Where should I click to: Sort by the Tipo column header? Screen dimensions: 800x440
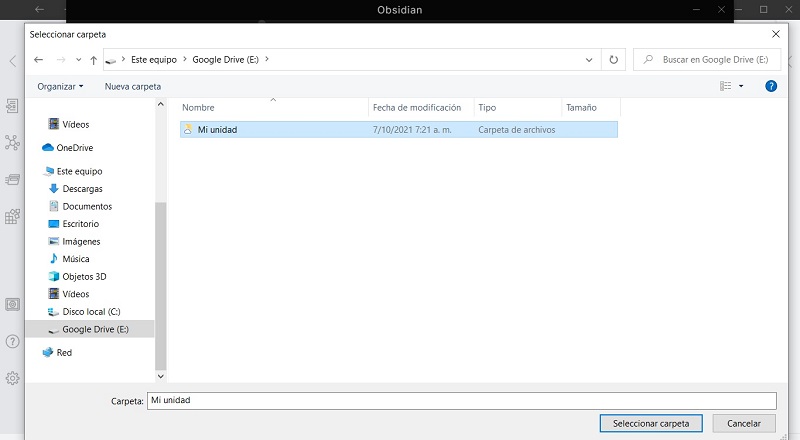click(487, 108)
